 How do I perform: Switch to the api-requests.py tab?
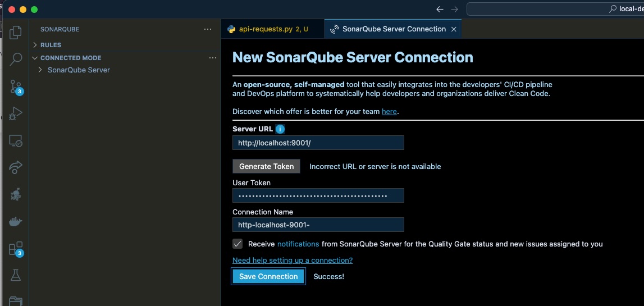point(272,29)
